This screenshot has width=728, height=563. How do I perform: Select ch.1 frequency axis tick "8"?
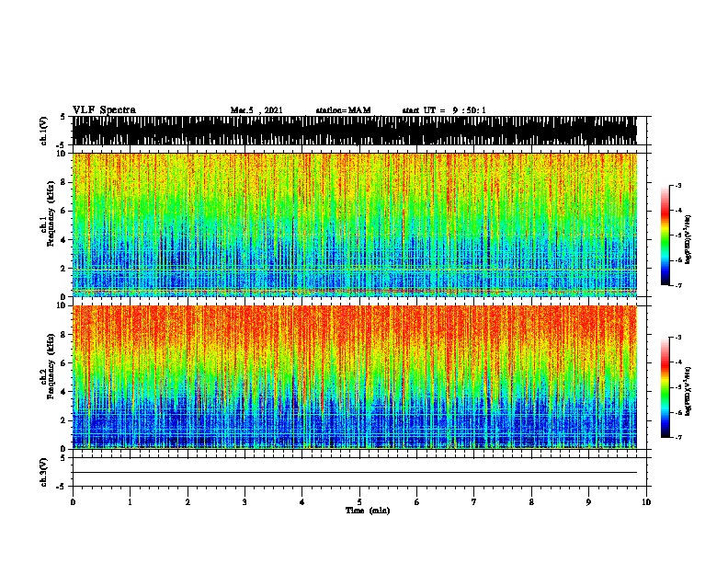click(x=64, y=182)
